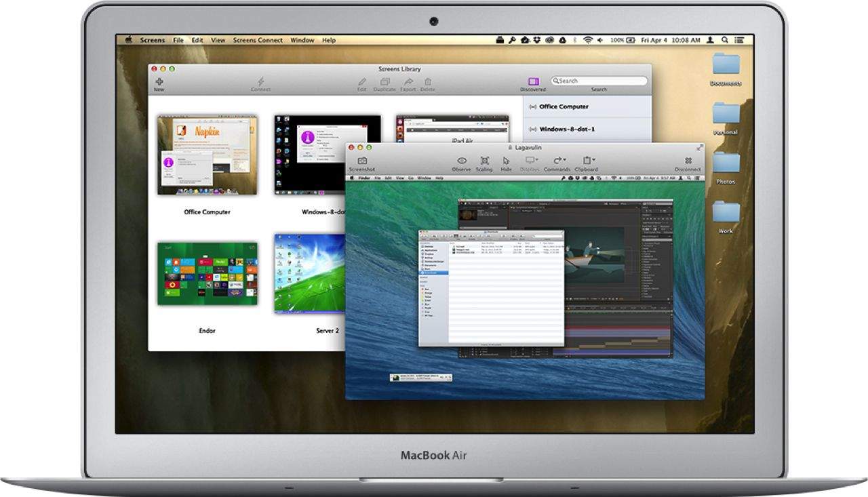
Task: Click the Disconnect icon in the Lagavulin window
Action: click(x=688, y=161)
